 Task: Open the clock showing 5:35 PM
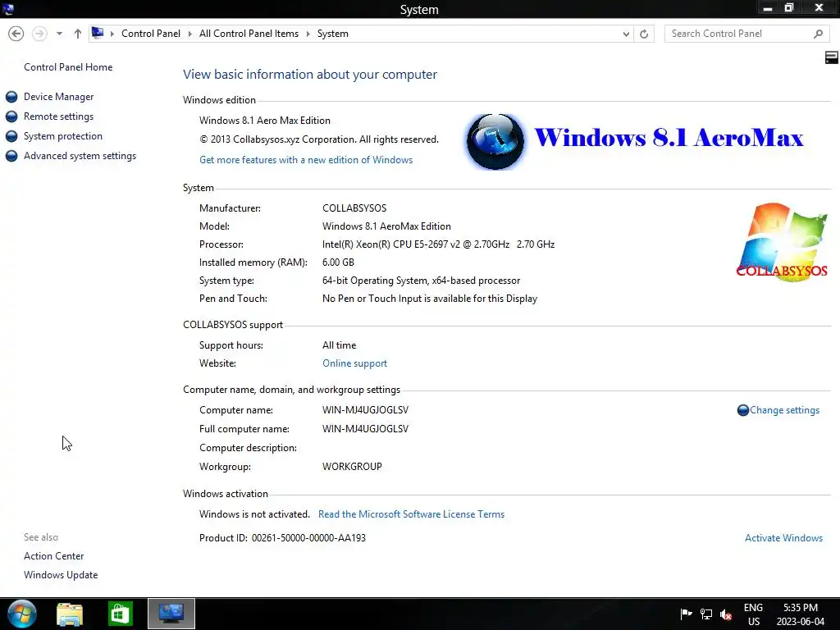(x=801, y=614)
